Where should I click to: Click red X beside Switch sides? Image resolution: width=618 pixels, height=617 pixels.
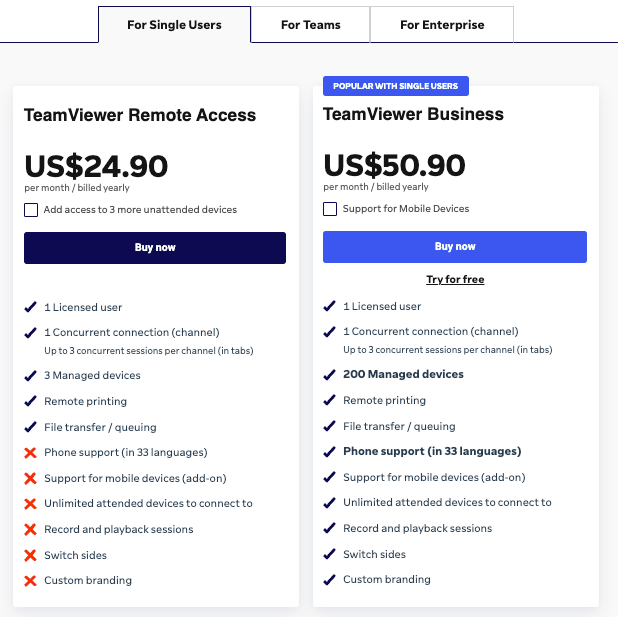pos(31,555)
